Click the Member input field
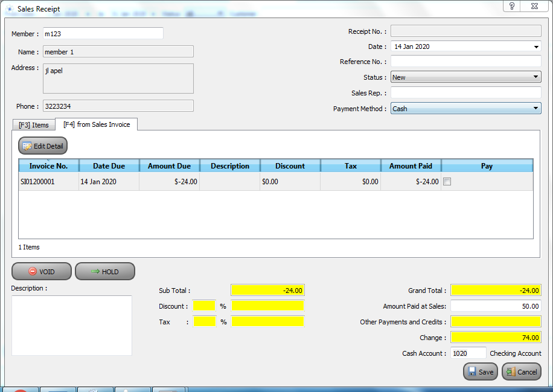Screen dimensions: 553x392 (103, 34)
